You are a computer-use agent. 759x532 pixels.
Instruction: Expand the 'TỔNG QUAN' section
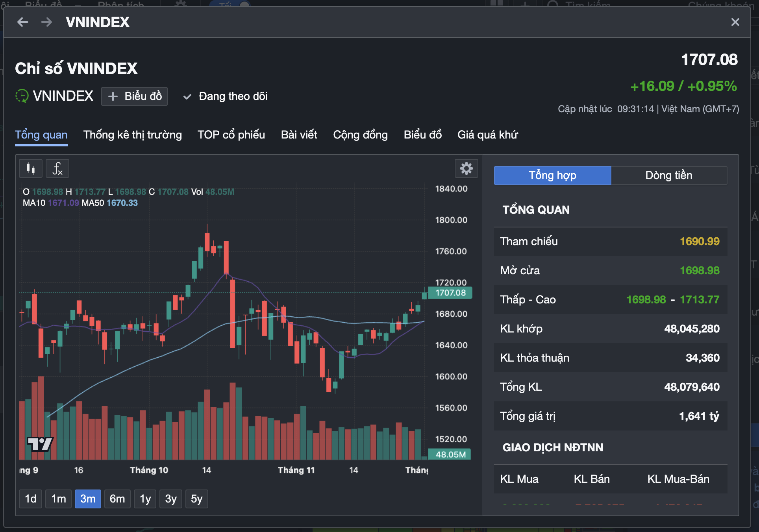point(536,209)
